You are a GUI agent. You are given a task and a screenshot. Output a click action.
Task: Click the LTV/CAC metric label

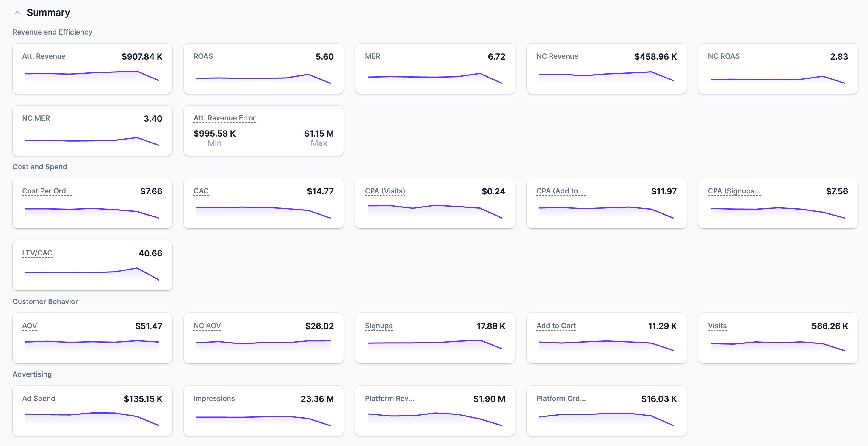tap(37, 253)
